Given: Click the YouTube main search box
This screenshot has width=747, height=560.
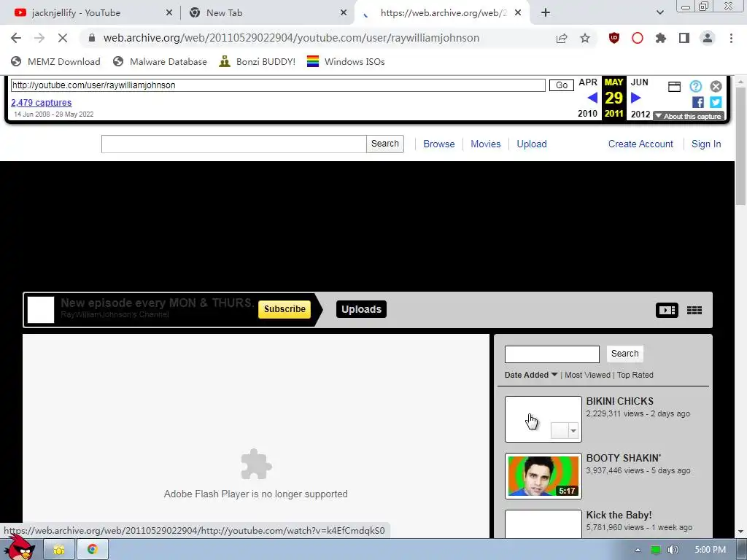Looking at the screenshot, I should pyautogui.click(x=233, y=144).
